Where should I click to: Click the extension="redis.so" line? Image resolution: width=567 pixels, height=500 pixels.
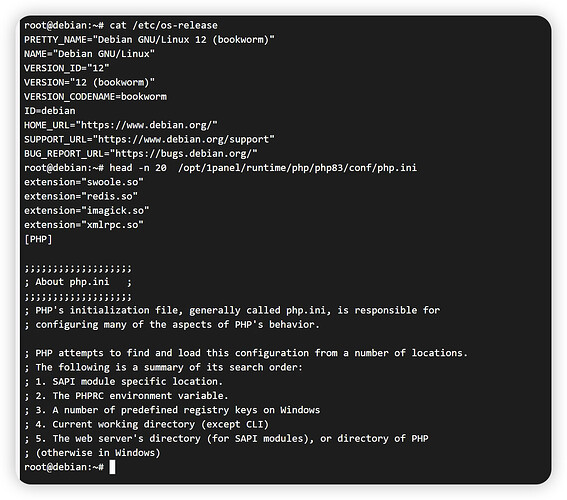pyautogui.click(x=81, y=196)
